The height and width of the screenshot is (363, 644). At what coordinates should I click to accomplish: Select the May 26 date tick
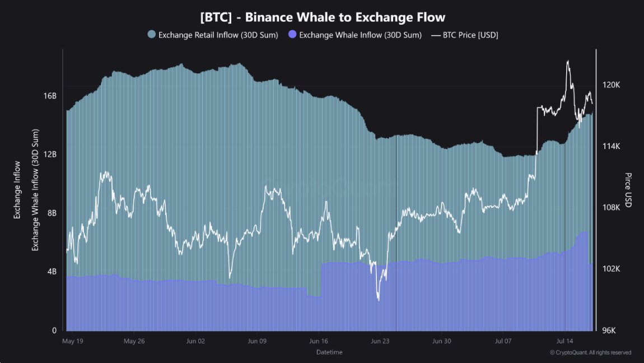[x=134, y=341]
